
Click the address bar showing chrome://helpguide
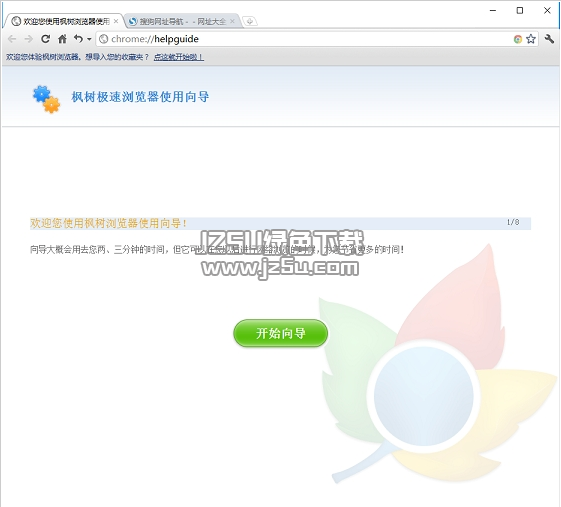click(317, 39)
